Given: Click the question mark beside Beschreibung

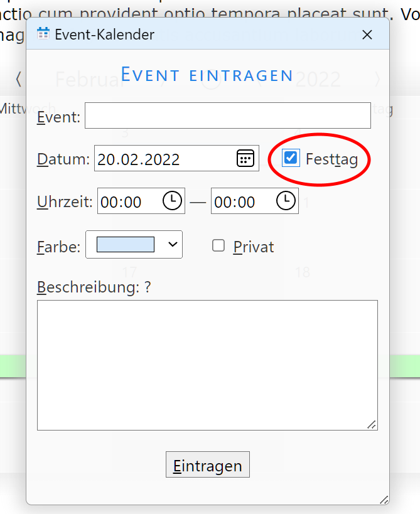Looking at the screenshot, I should [x=148, y=287].
